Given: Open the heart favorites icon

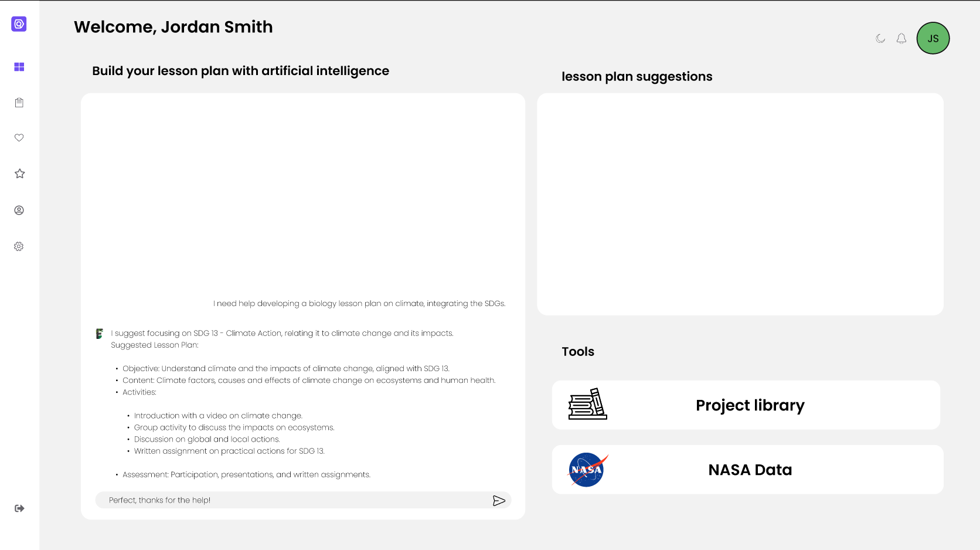Looking at the screenshot, I should 19,138.
